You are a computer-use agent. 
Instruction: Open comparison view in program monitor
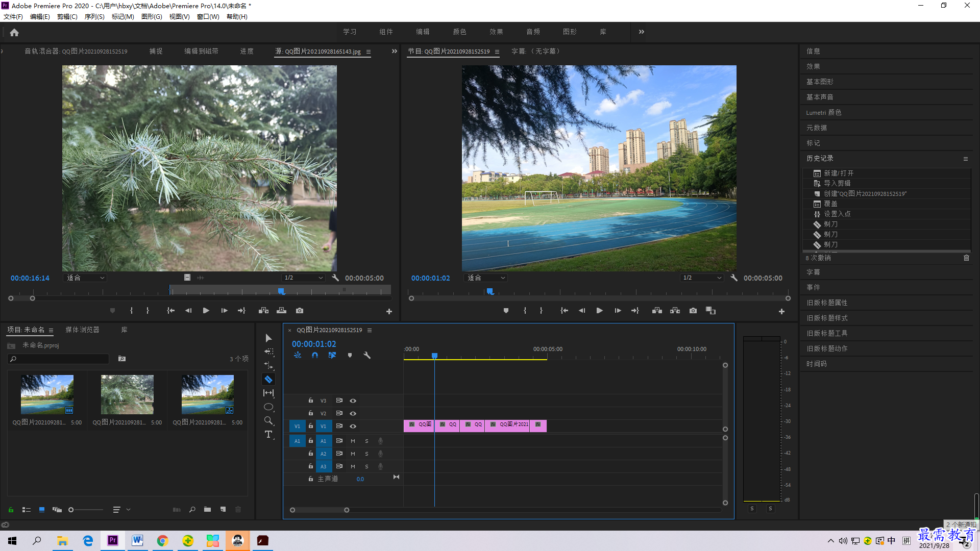[710, 311]
